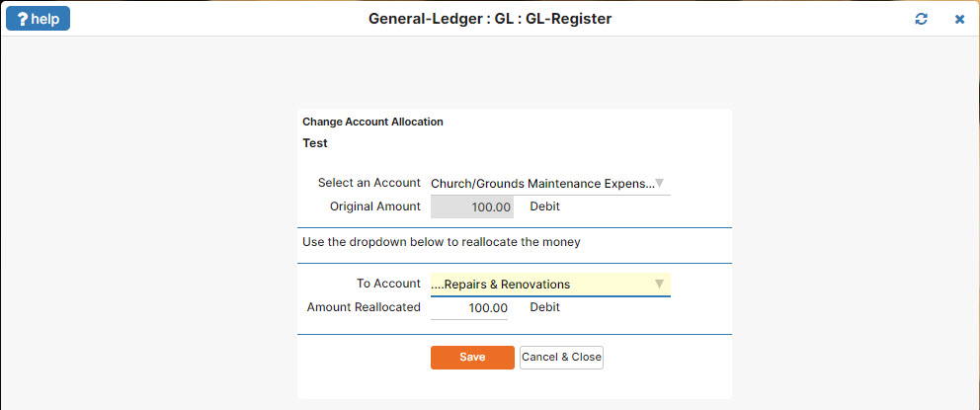
Task: Click the arrow beside Church/Grounds Maintenance Expense
Action: pos(660,183)
